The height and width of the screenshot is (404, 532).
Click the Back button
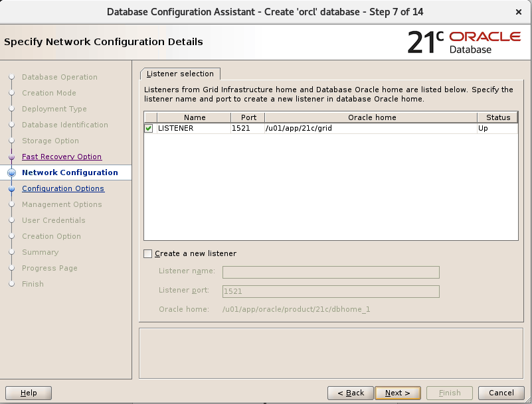(350, 393)
